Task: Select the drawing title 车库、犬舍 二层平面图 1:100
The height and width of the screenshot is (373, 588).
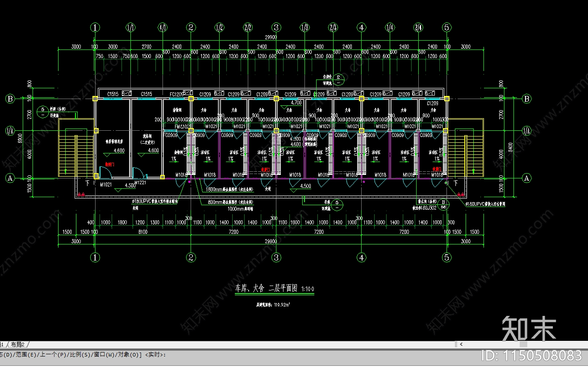Action: tap(275, 289)
